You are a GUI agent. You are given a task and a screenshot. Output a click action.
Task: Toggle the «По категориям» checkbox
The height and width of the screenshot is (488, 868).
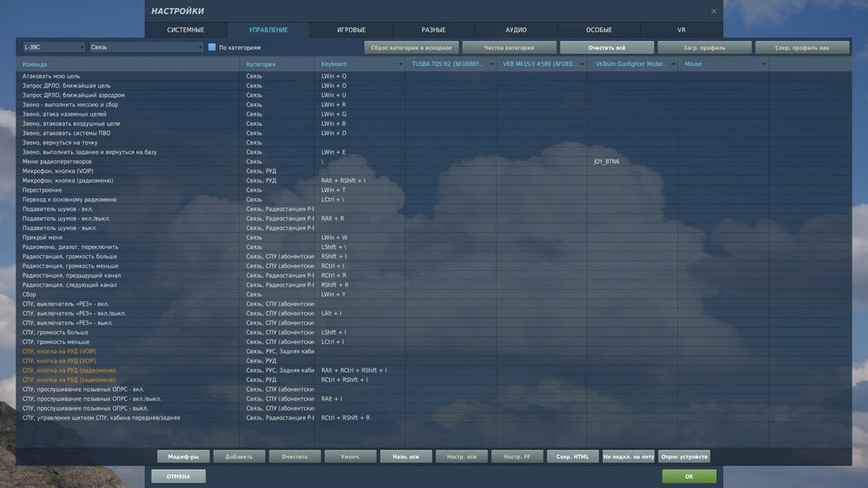[x=212, y=47]
